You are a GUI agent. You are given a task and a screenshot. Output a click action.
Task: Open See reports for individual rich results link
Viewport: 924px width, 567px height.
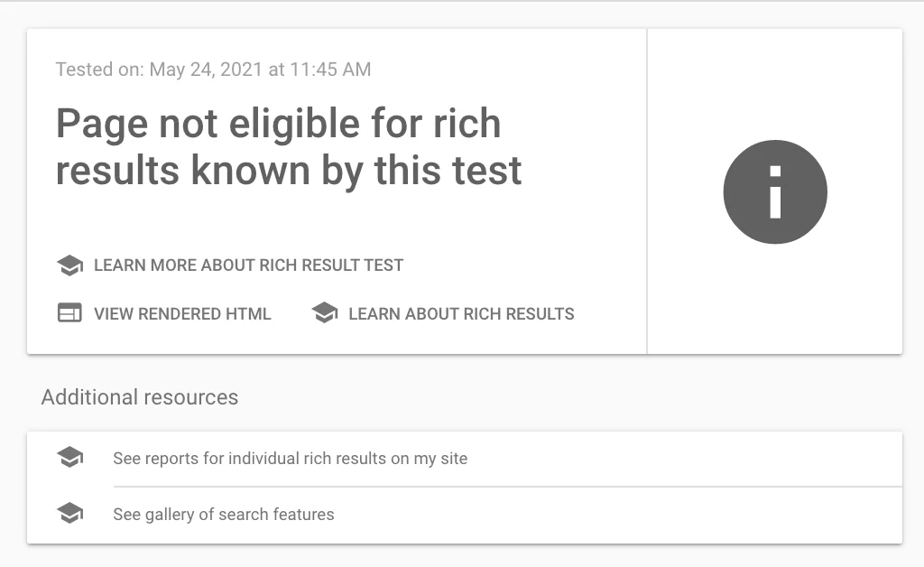click(x=290, y=459)
